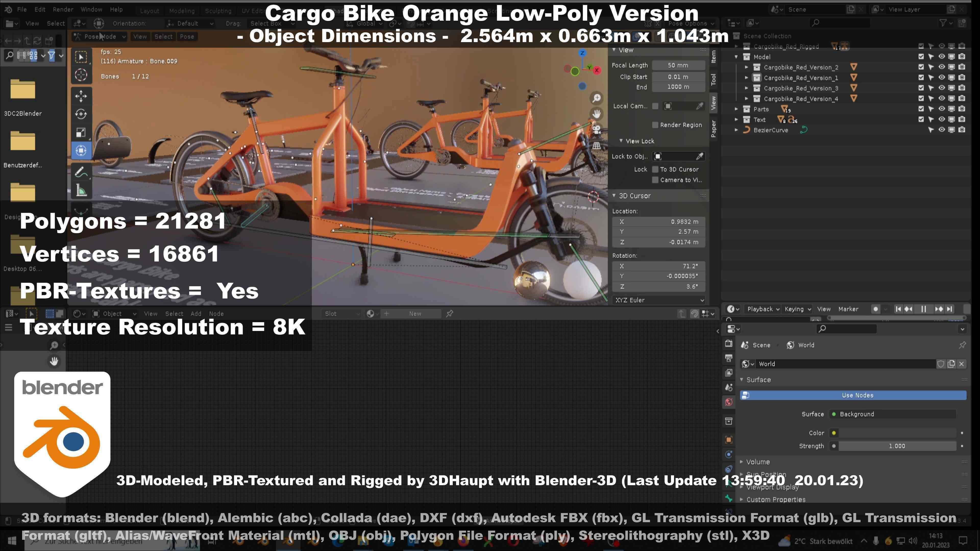Open the Render menu
Viewport: 980px width, 551px height.
point(63,9)
